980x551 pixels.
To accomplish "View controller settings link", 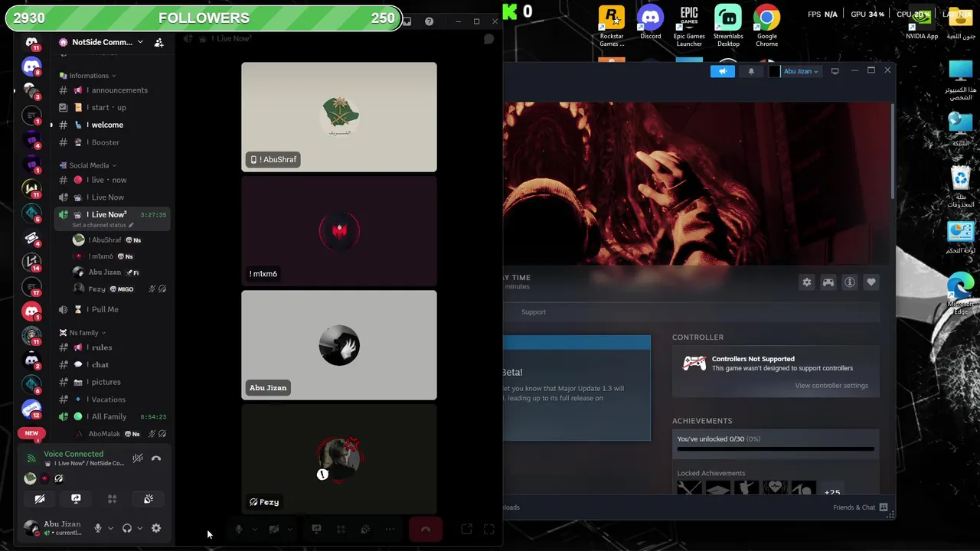I will (x=831, y=386).
